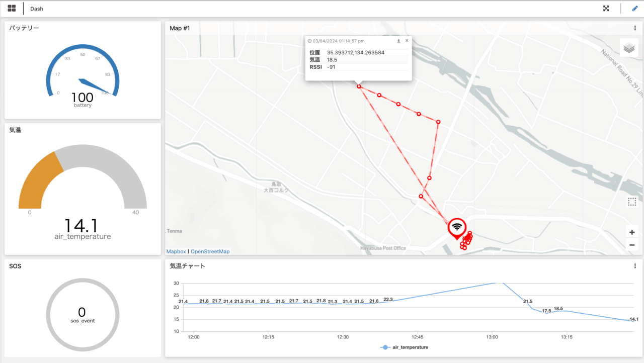Image resolution: width=644 pixels, height=363 pixels.
Task: Zoom out on the map
Action: point(632,245)
